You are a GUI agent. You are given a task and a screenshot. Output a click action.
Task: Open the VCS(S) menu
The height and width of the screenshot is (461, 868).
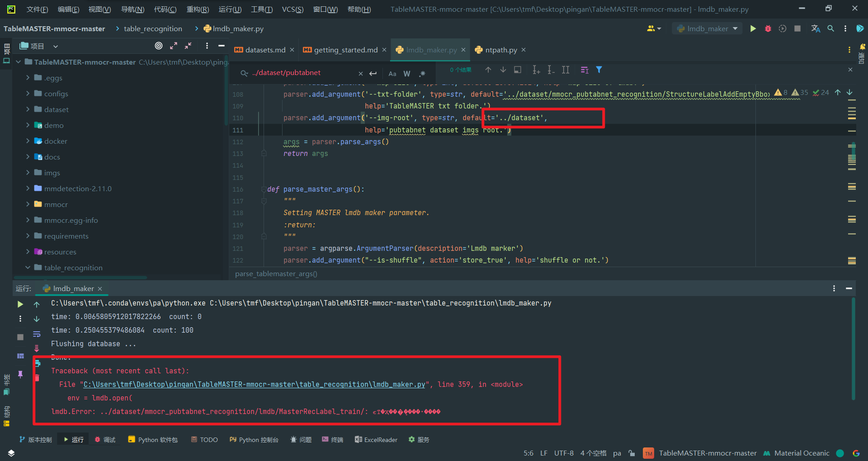pyautogui.click(x=292, y=9)
